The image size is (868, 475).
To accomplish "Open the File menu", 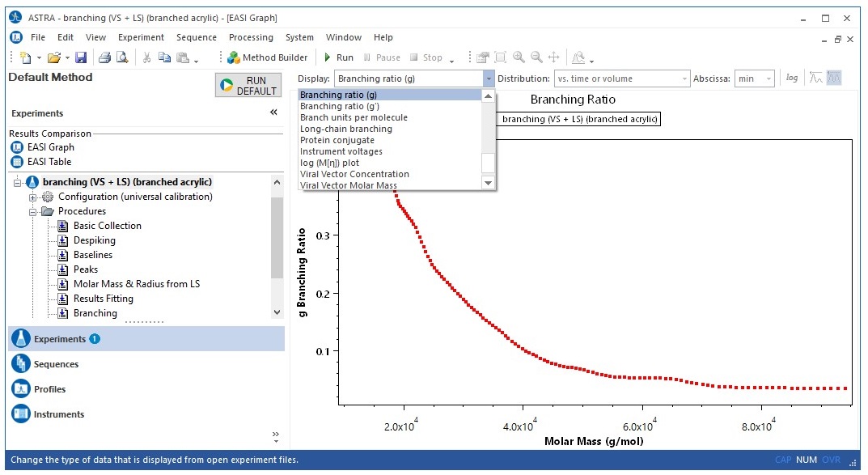I will (38, 37).
